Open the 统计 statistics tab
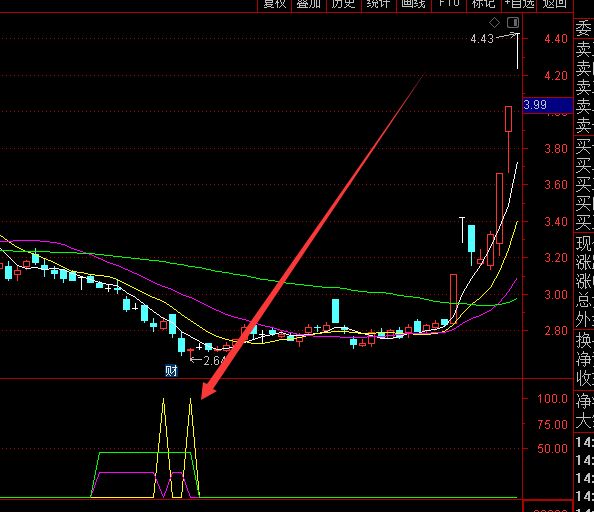The image size is (594, 512). [x=378, y=4]
